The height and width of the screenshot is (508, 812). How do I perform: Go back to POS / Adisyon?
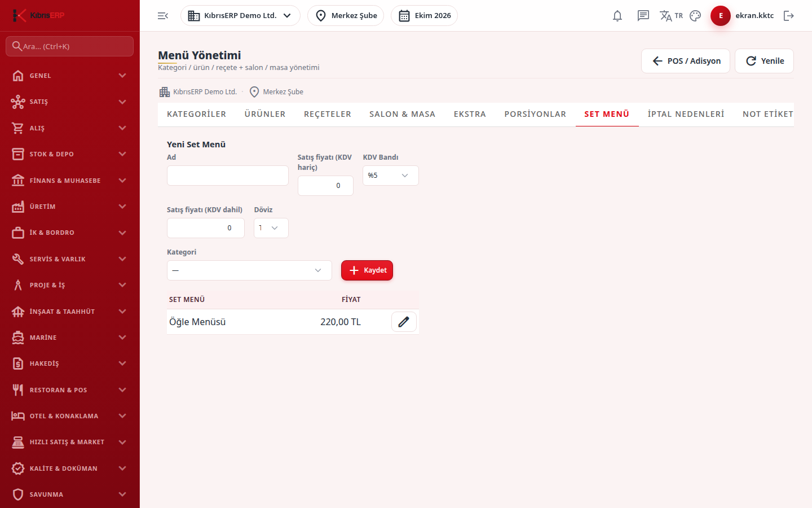point(686,61)
